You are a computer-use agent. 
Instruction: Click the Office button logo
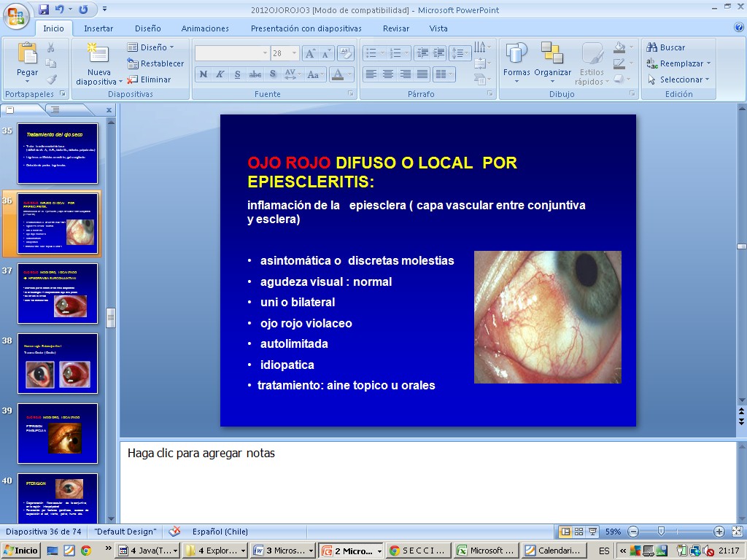(x=16, y=14)
